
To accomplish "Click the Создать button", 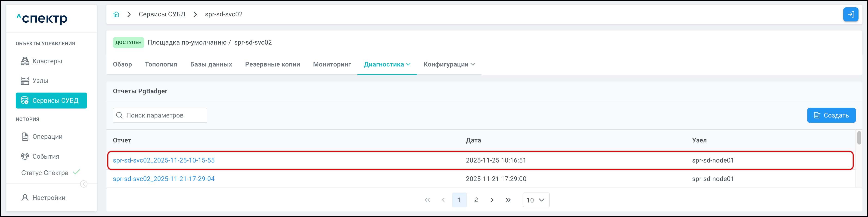I will [831, 115].
